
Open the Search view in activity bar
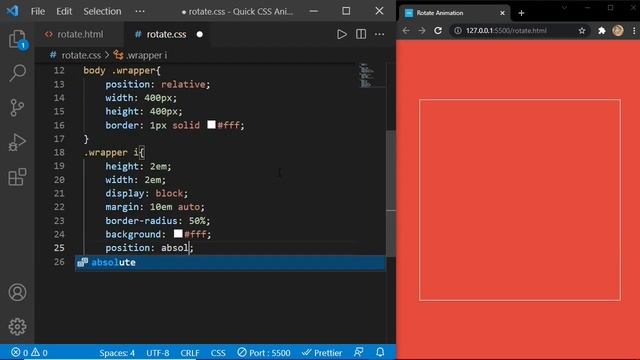(17, 73)
